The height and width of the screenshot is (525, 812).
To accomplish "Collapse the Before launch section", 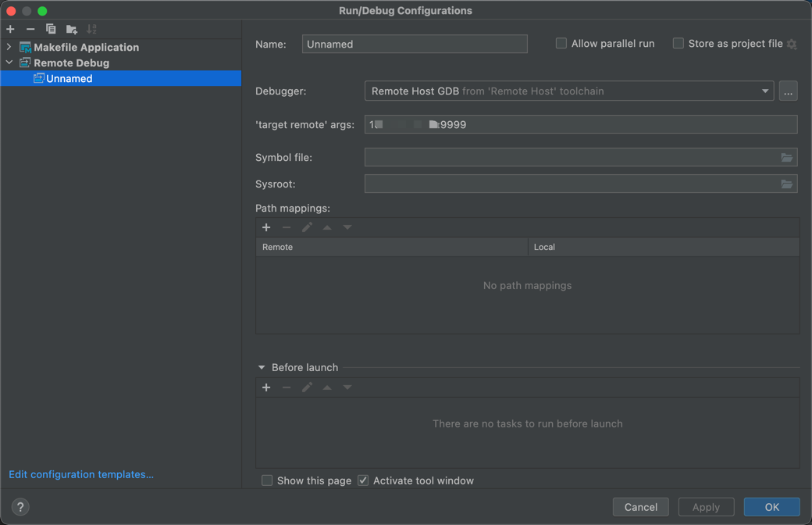I will 262,367.
